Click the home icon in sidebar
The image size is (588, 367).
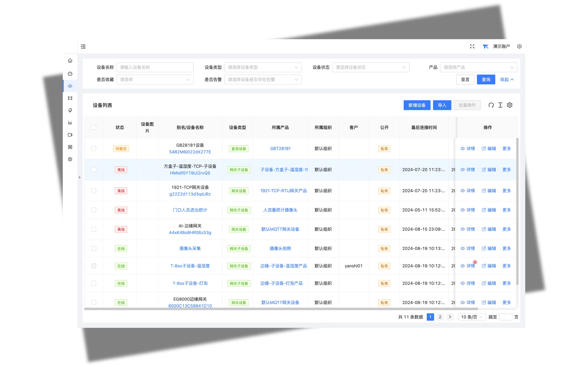[70, 60]
